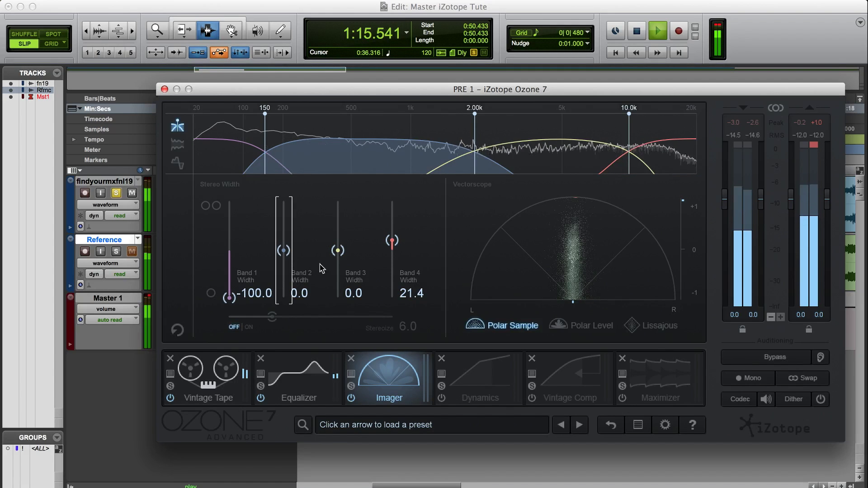The image size is (868, 488).
Task: Click the Swap channels button
Action: click(802, 378)
